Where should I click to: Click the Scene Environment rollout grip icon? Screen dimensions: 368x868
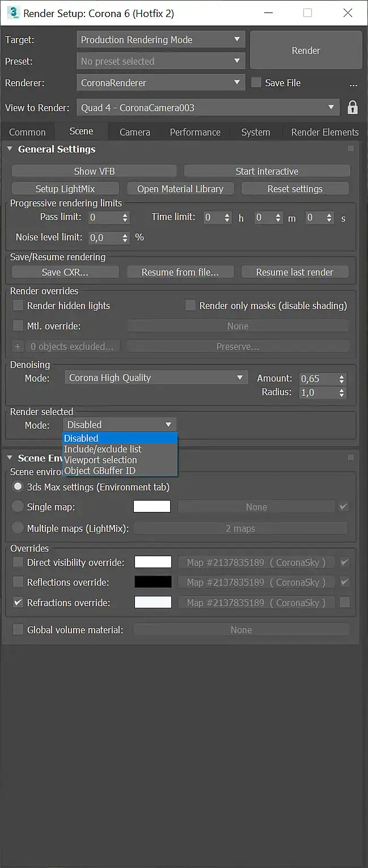point(350,457)
